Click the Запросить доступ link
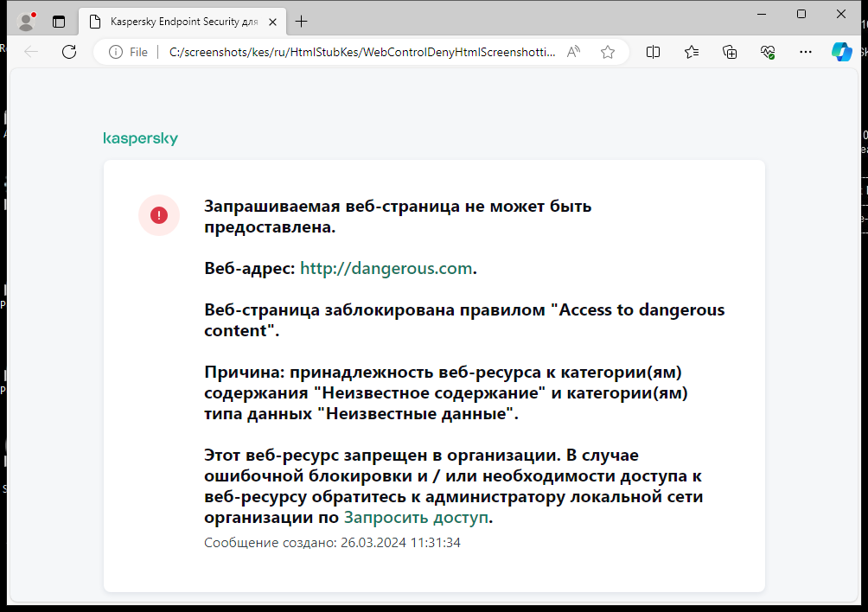Image resolution: width=868 pixels, height=612 pixels. coord(417,518)
